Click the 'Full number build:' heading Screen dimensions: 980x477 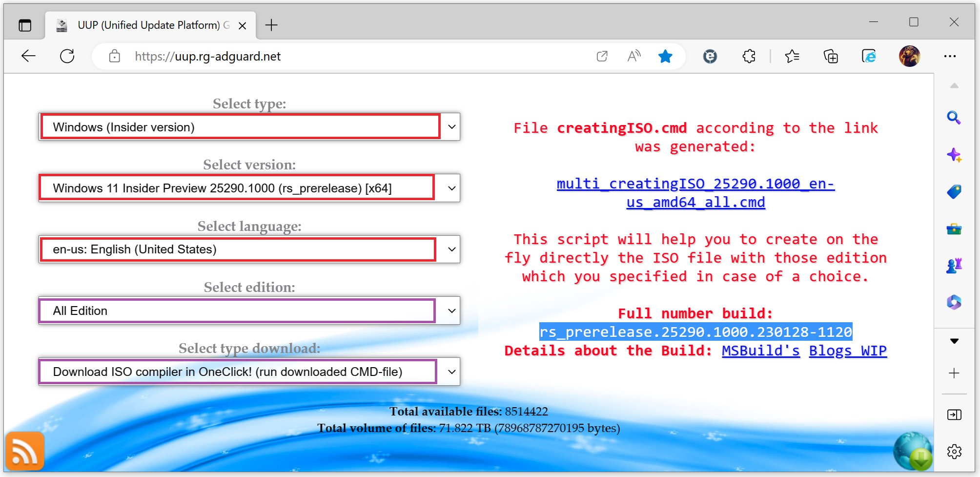pos(696,313)
